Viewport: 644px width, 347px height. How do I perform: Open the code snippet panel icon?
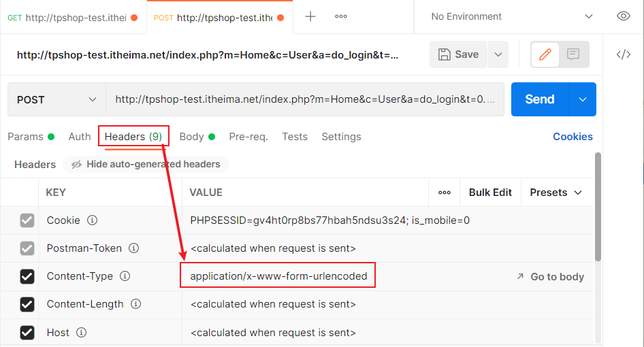(x=623, y=54)
